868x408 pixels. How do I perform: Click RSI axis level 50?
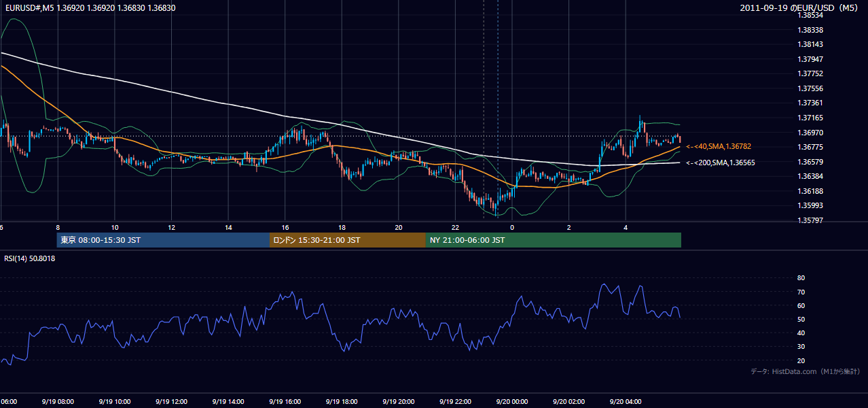point(801,319)
